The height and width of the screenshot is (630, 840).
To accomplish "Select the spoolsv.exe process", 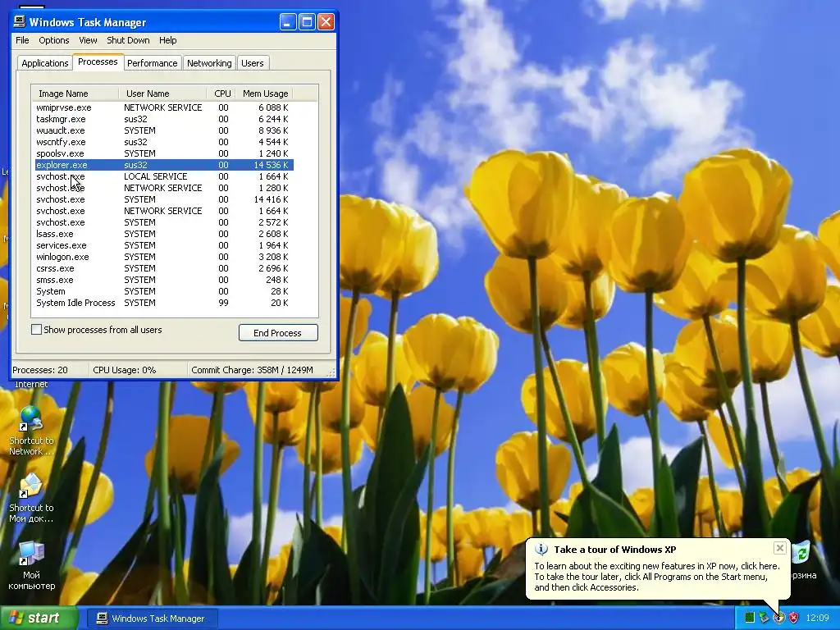I will click(164, 153).
